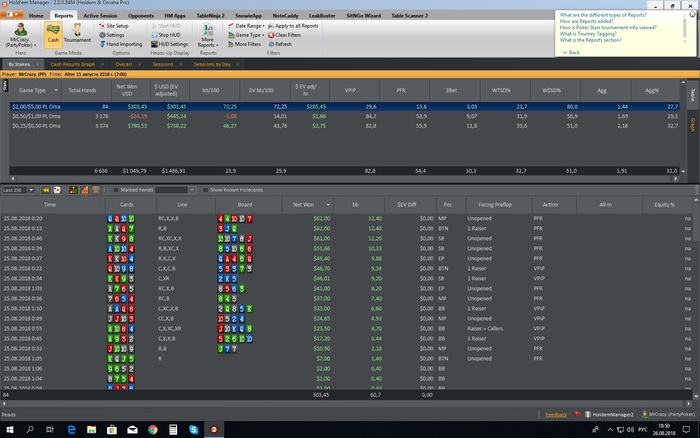Click the orange ascending graph icon
Image resolution: width=700 pixels, height=438 pixels.
click(x=84, y=190)
